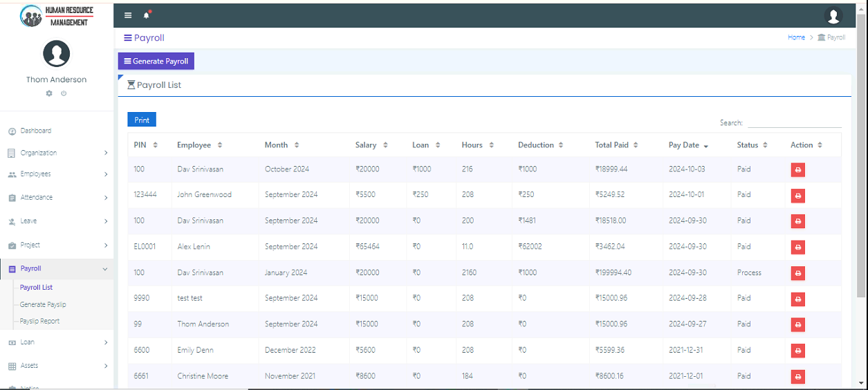Click the Generate Payroll button
This screenshot has height=390, width=868.
[x=156, y=62]
